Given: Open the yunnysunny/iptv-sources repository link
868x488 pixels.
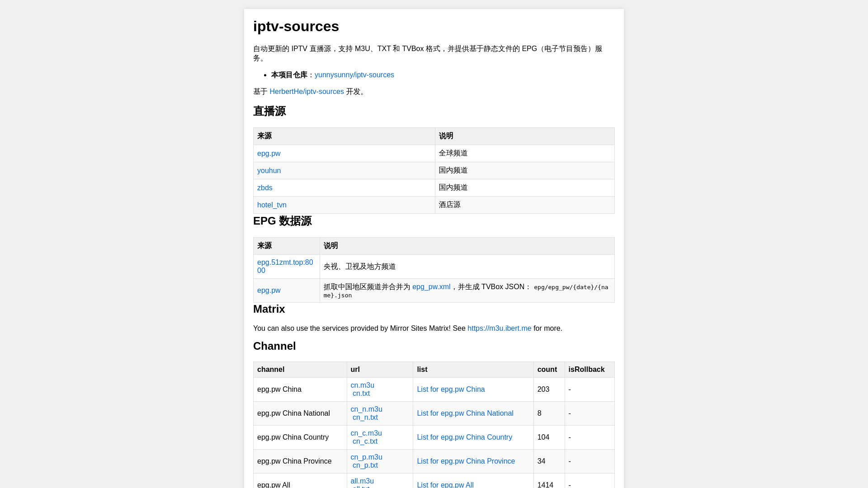Looking at the screenshot, I should [x=354, y=75].
